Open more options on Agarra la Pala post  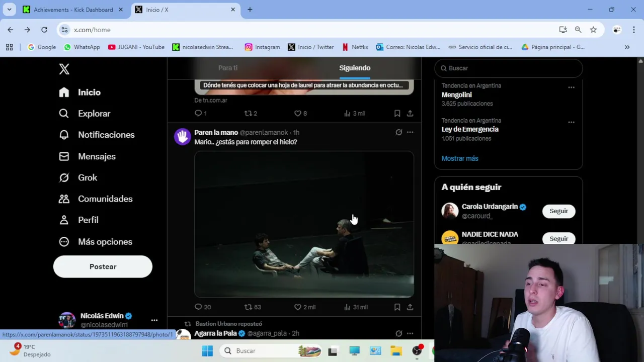(x=410, y=333)
